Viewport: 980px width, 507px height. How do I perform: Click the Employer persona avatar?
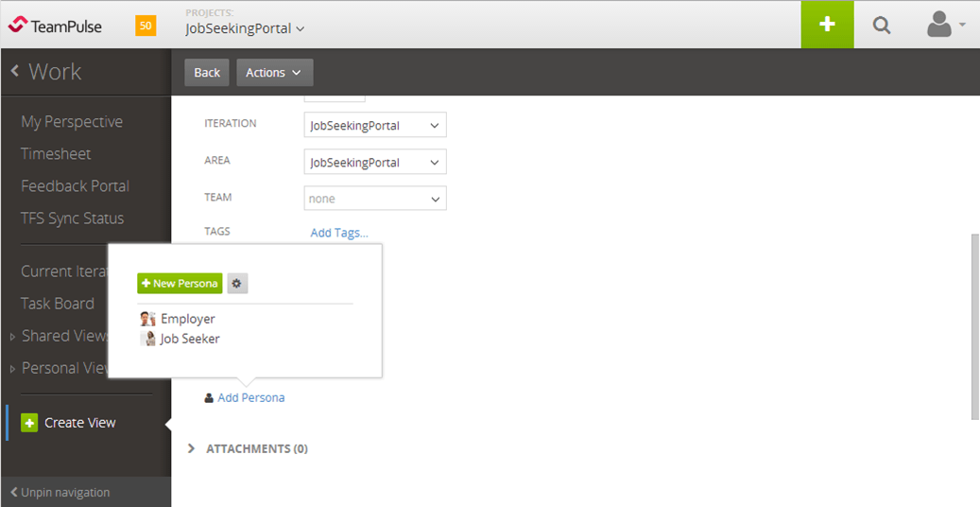coord(147,319)
